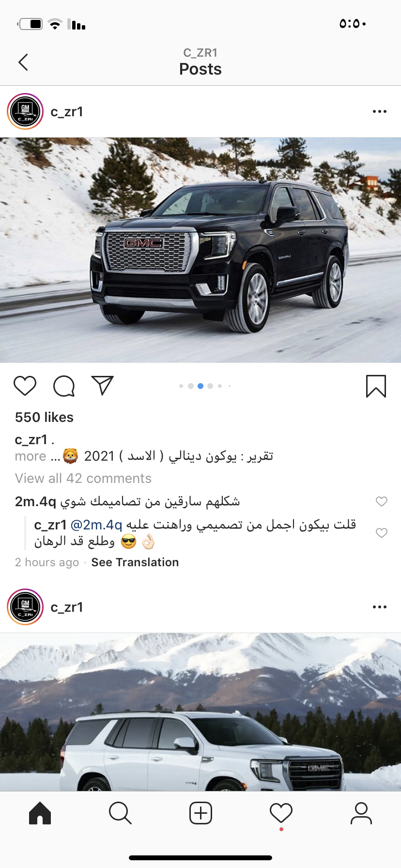This screenshot has width=401, height=868.
Task: Tap the c_zr1 avatar on first post
Action: pyautogui.click(x=25, y=111)
